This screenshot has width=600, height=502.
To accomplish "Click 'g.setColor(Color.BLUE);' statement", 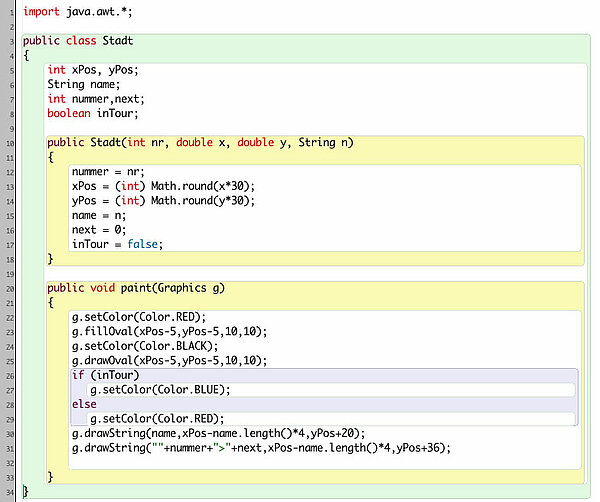I will (x=160, y=390).
